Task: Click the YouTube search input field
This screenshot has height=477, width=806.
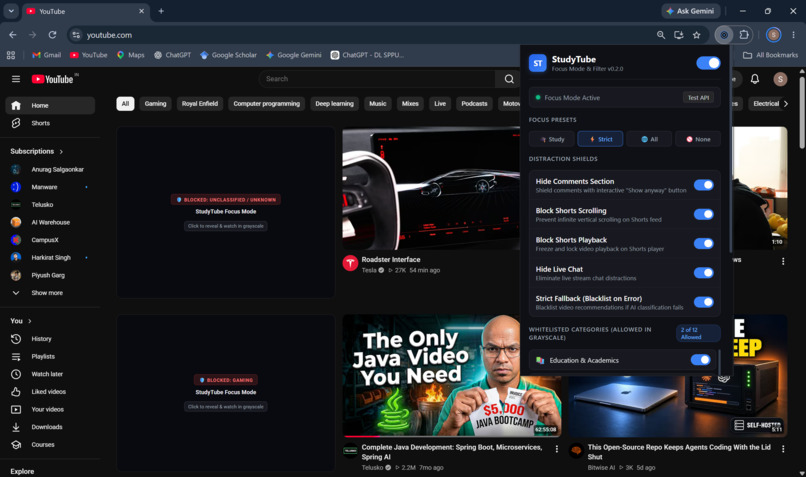Action: [x=377, y=79]
